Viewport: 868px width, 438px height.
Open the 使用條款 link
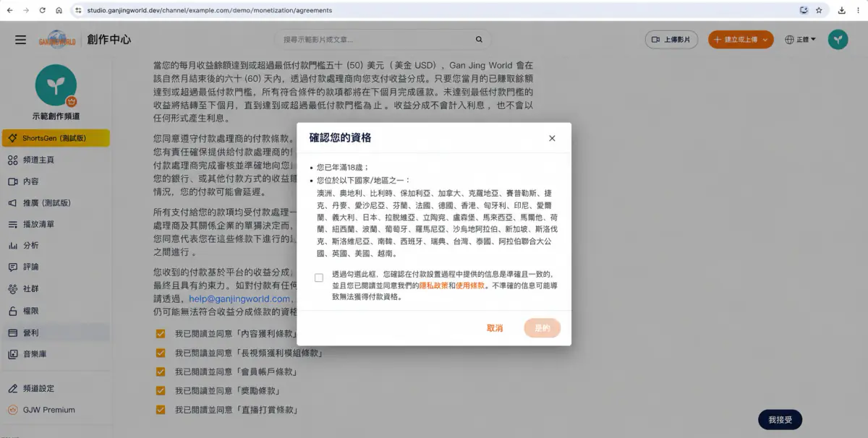[x=470, y=285]
